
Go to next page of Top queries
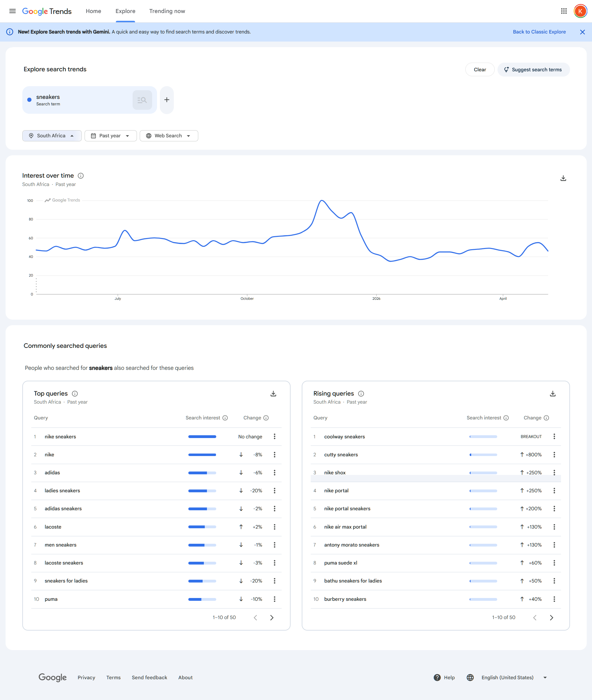tap(271, 617)
